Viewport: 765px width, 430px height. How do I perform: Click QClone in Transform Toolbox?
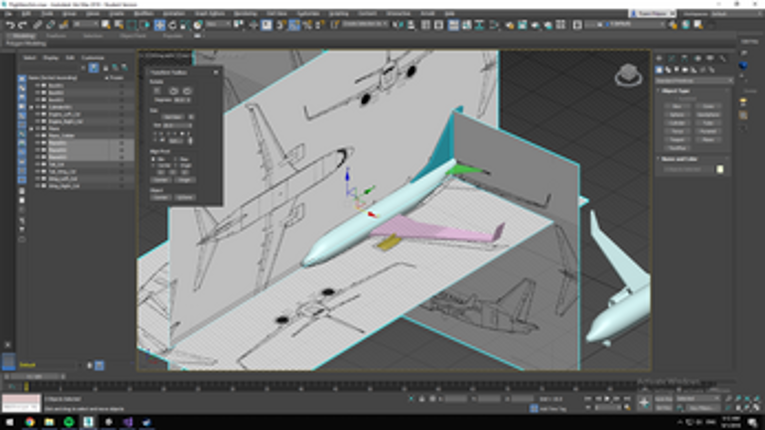click(184, 197)
